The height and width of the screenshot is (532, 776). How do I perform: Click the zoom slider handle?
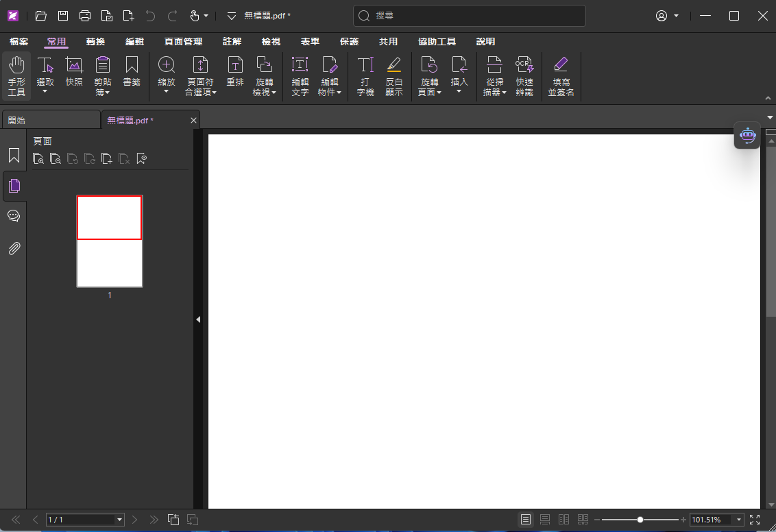pos(640,520)
